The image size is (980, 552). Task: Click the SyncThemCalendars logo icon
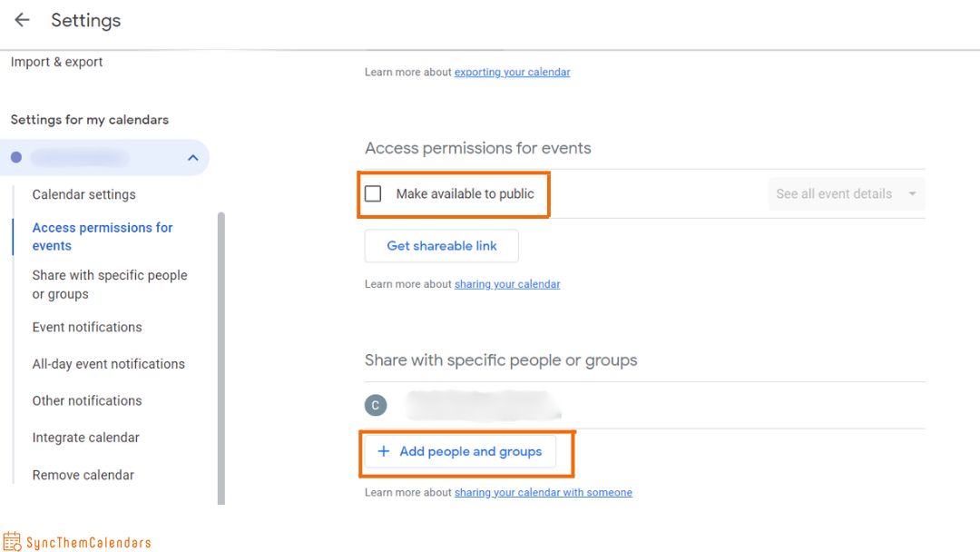click(12, 542)
